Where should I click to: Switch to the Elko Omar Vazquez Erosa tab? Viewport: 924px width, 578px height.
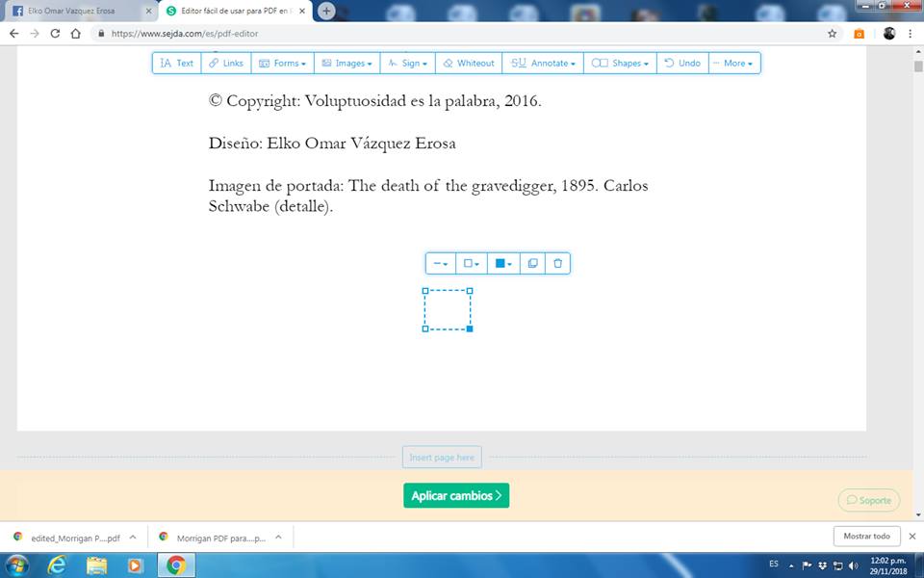77,11
